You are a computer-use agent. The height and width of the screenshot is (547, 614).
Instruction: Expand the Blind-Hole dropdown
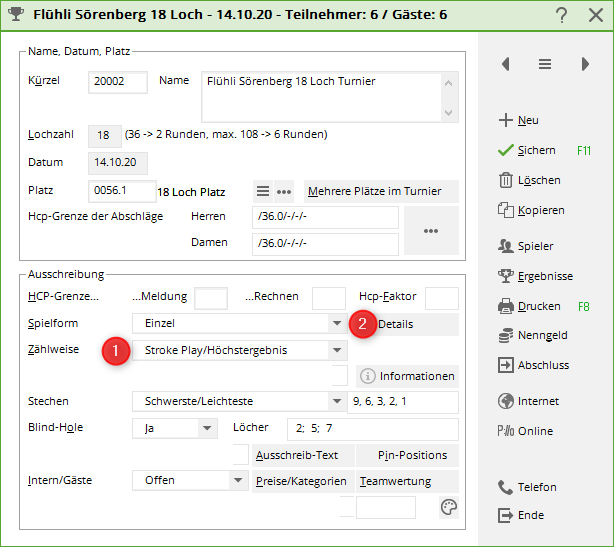pos(207,428)
